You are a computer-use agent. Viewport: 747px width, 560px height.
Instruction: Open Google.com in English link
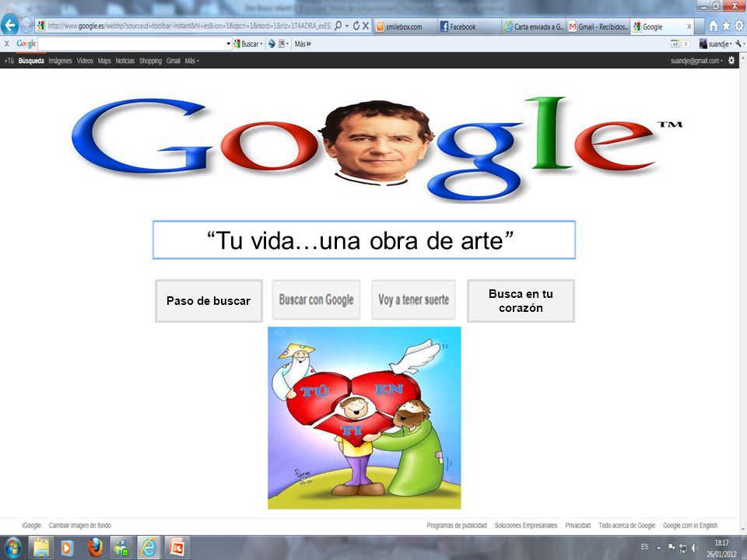tap(690, 526)
